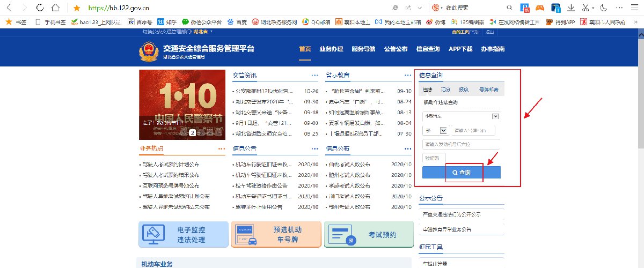Click the engine number last-six-digits field
644x268 pixels.
(460, 144)
